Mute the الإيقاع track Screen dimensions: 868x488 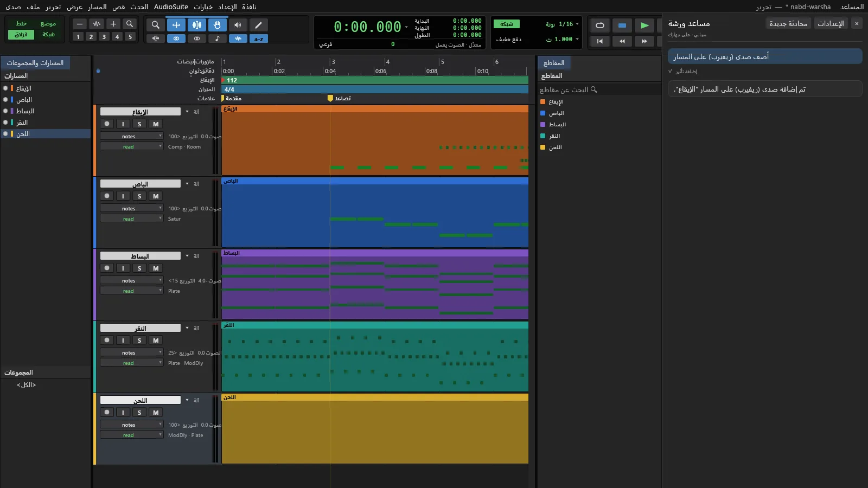tap(156, 124)
